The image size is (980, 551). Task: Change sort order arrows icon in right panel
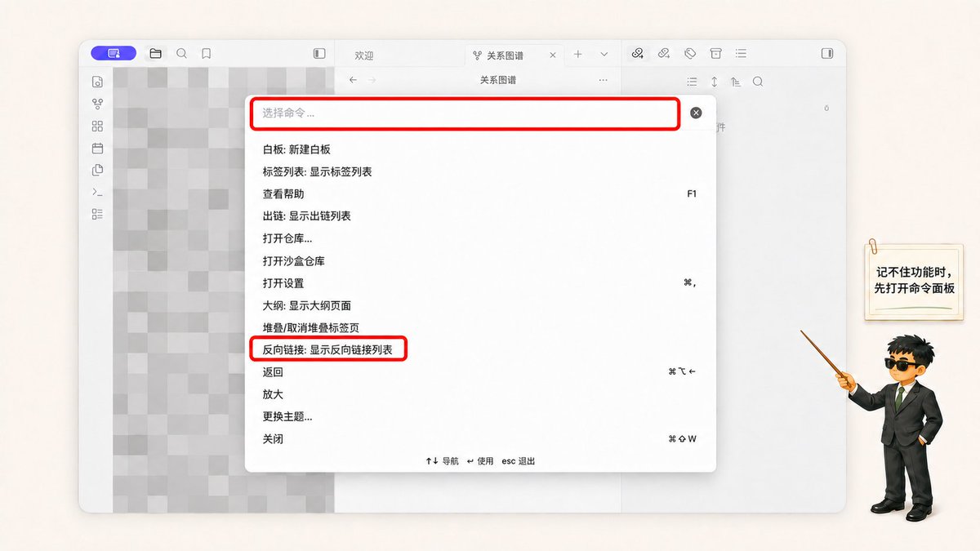coord(715,82)
